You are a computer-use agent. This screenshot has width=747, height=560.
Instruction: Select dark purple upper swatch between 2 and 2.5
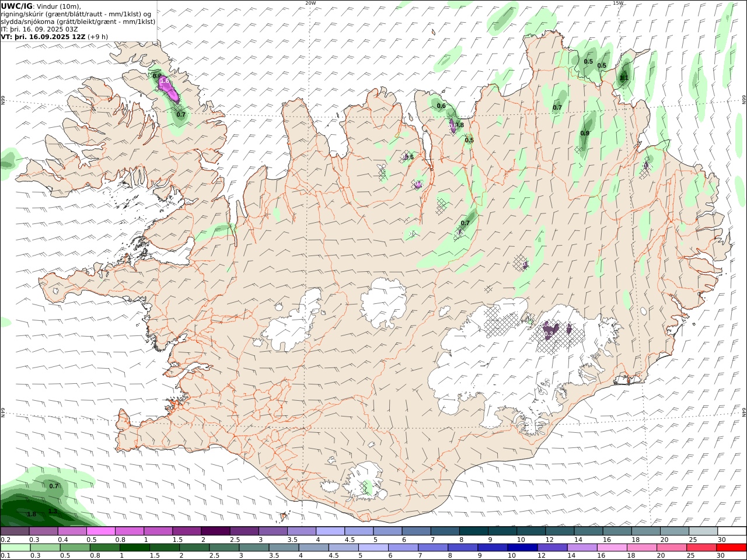pos(215,531)
